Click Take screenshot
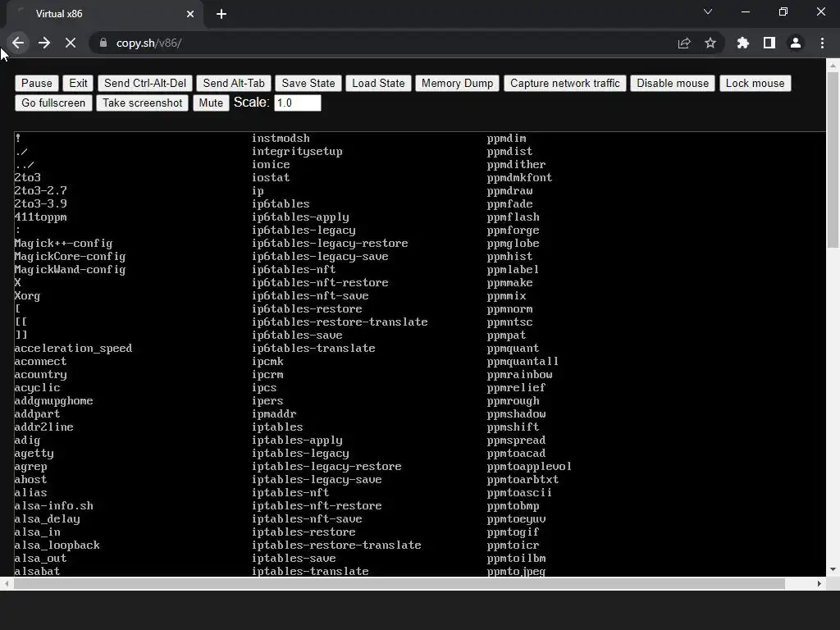The image size is (840, 630). click(x=143, y=103)
